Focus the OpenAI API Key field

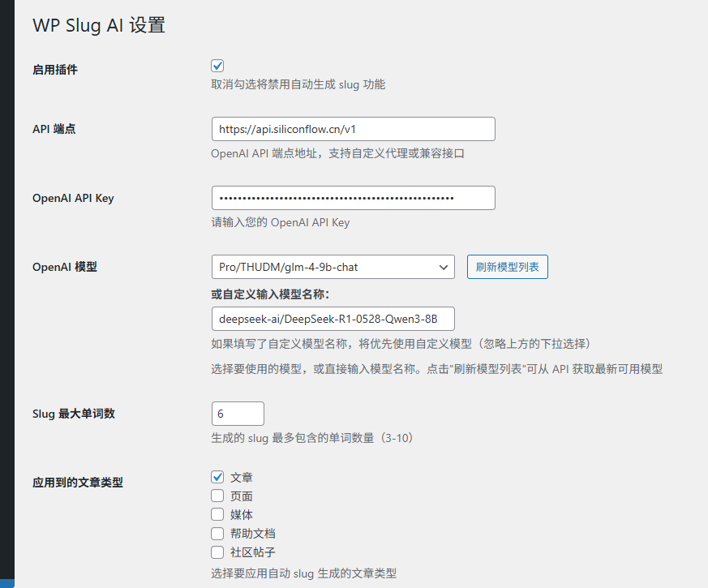point(353,197)
